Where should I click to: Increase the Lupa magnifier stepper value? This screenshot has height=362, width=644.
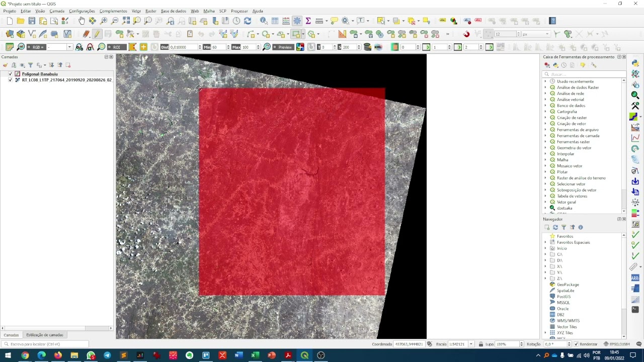523,343
